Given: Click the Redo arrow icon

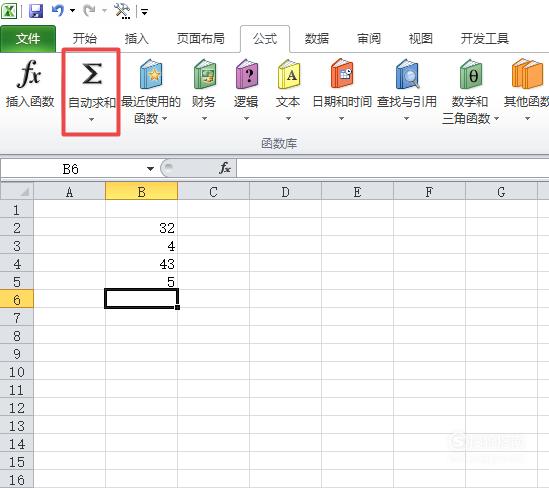Looking at the screenshot, I should [89, 11].
